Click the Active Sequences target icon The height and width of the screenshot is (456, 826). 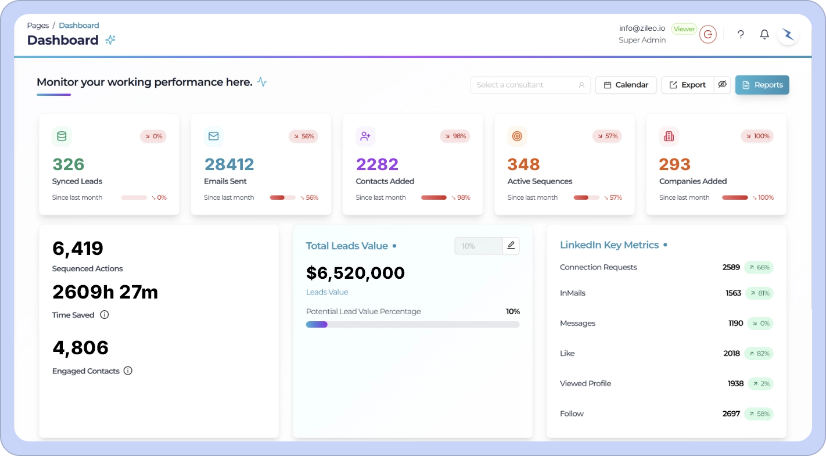[x=517, y=136]
